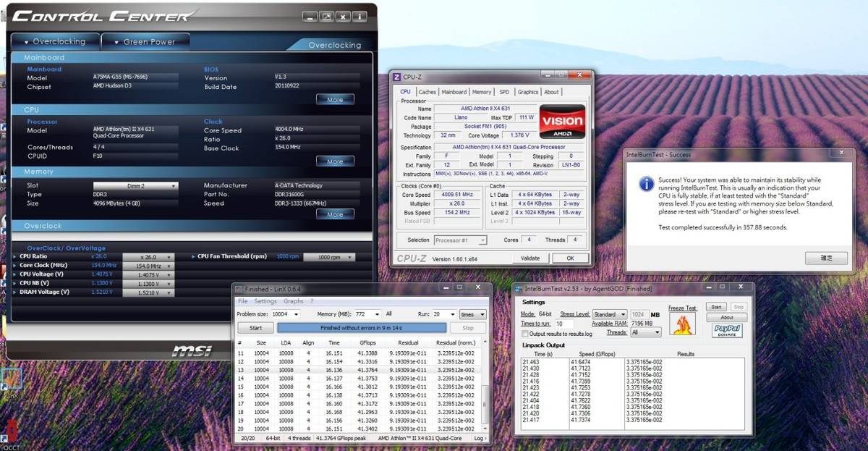Image resolution: width=868 pixels, height=451 pixels.
Task: Click the IntelBurnTest title bar icon
Action: tap(519, 289)
